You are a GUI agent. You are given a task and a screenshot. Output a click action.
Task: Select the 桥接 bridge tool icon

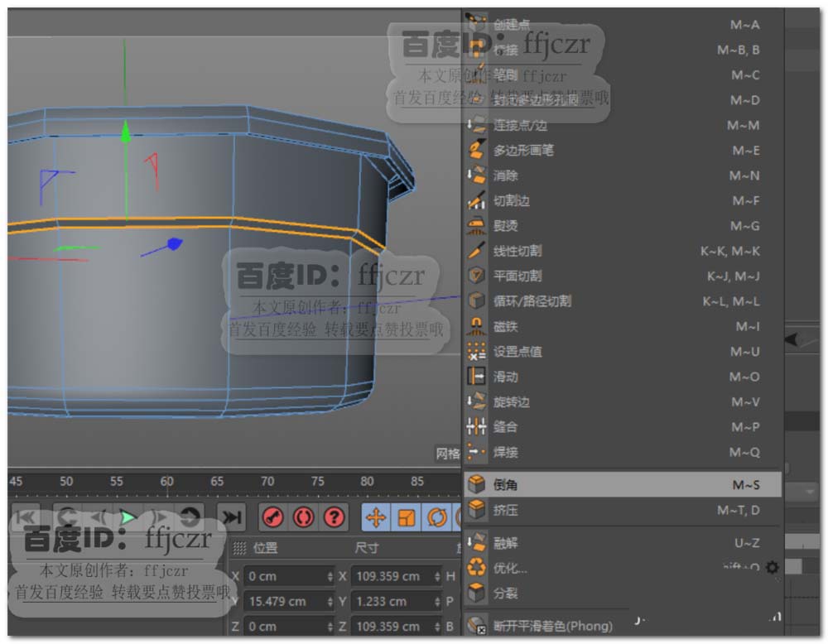[x=476, y=49]
